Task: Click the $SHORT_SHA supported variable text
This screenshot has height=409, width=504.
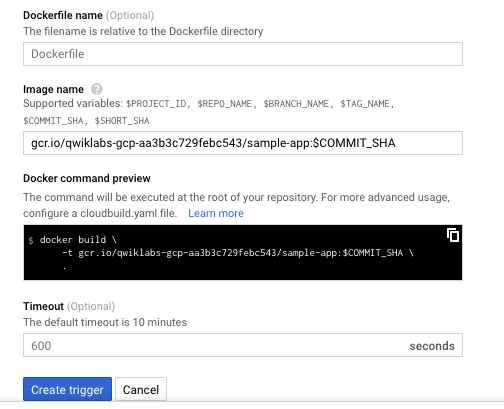Action: click(x=122, y=121)
